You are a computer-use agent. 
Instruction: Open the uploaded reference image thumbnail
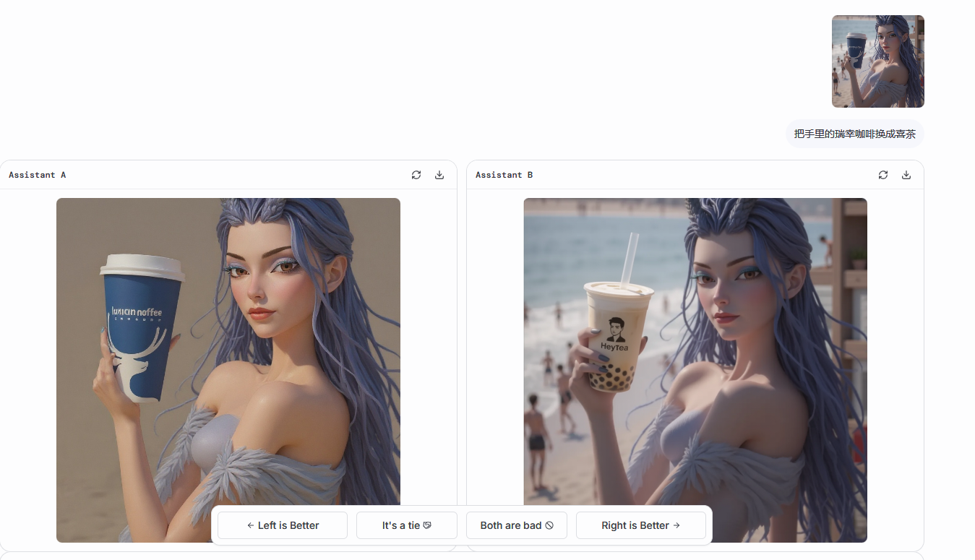click(x=877, y=61)
